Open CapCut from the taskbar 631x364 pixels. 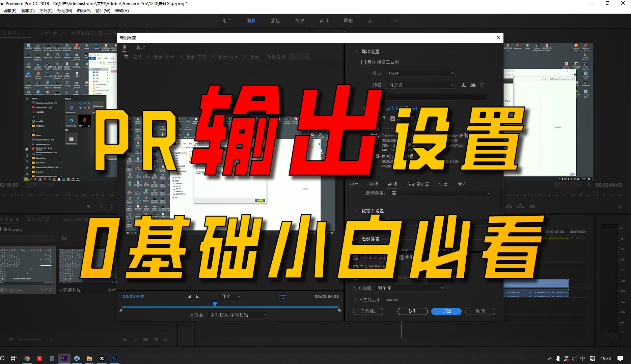pyautogui.click(x=102, y=358)
